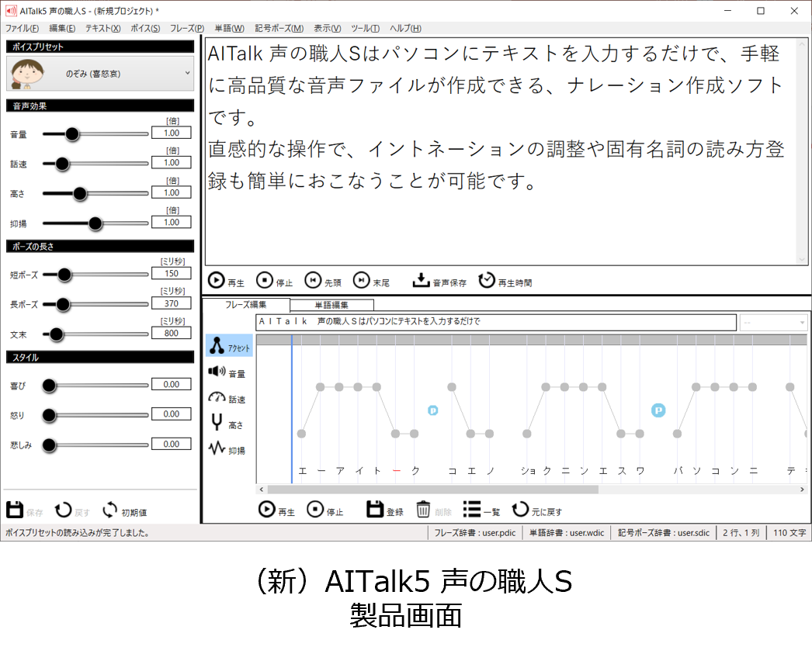Select the 抑揚 intonation edit mode icon
This screenshot has height=654, width=812.
217,448
